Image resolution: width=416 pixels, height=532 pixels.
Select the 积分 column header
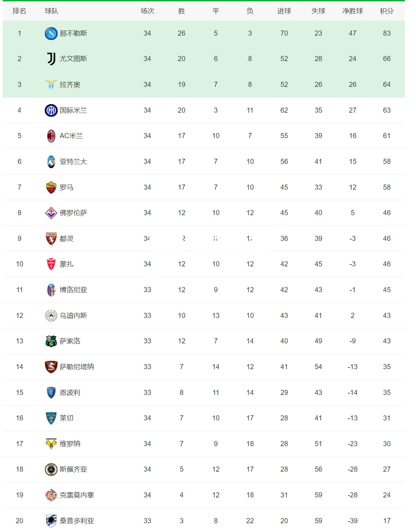coord(387,11)
